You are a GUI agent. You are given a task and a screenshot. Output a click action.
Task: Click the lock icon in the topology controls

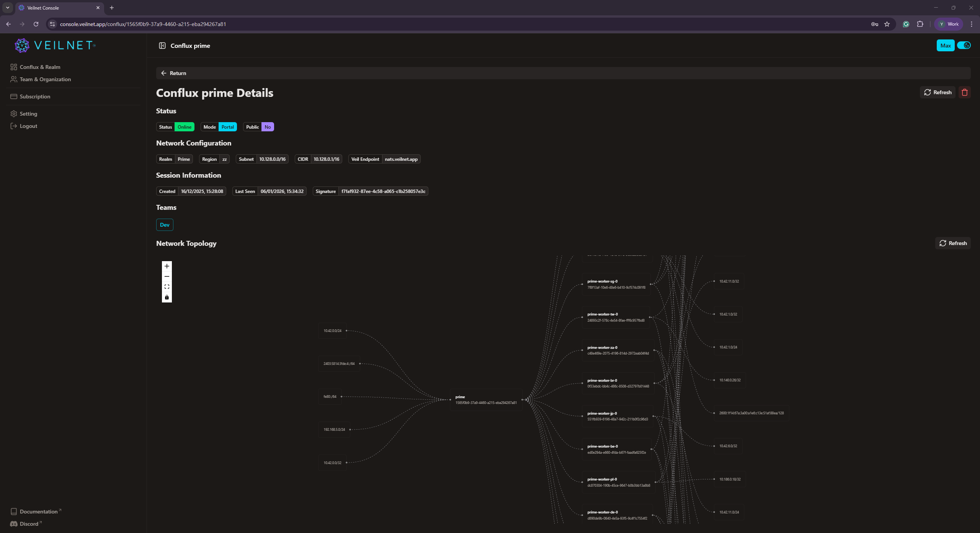(167, 297)
